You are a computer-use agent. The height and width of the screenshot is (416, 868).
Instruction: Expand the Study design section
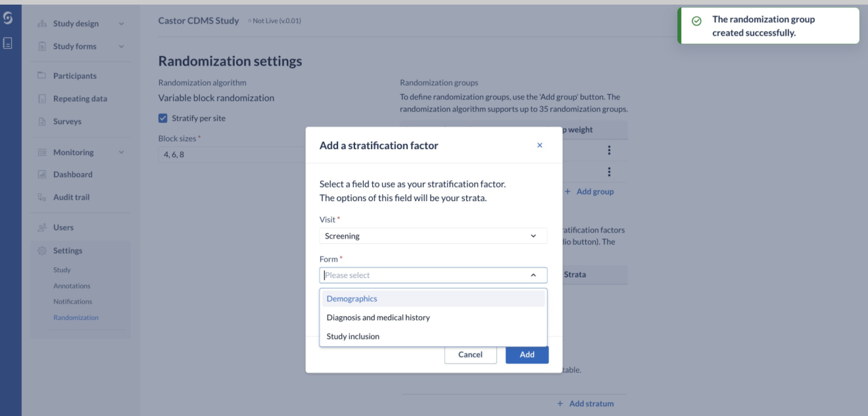pos(121,24)
